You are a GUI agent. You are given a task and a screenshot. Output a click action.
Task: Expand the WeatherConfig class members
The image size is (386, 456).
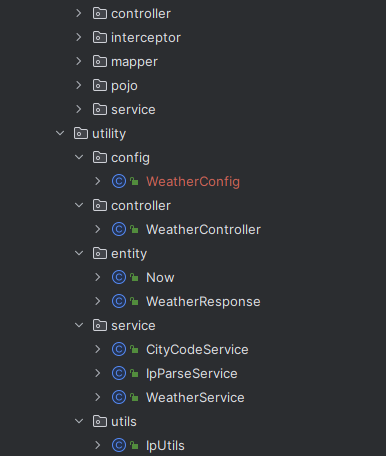[x=98, y=181]
